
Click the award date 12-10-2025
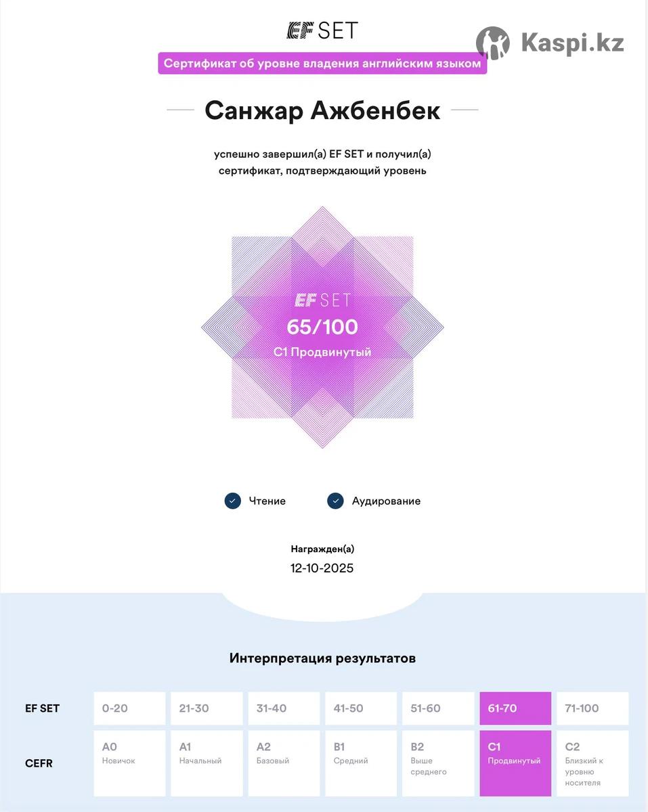coord(322,568)
